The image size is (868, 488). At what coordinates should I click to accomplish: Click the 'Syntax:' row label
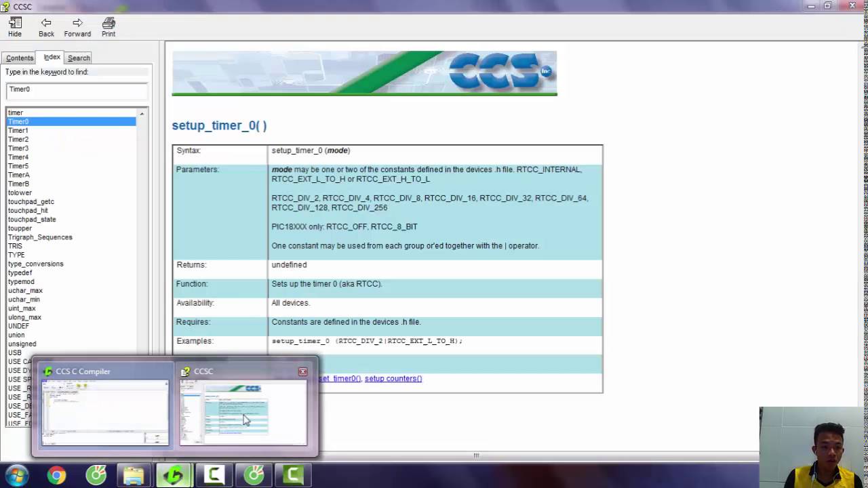(x=189, y=150)
